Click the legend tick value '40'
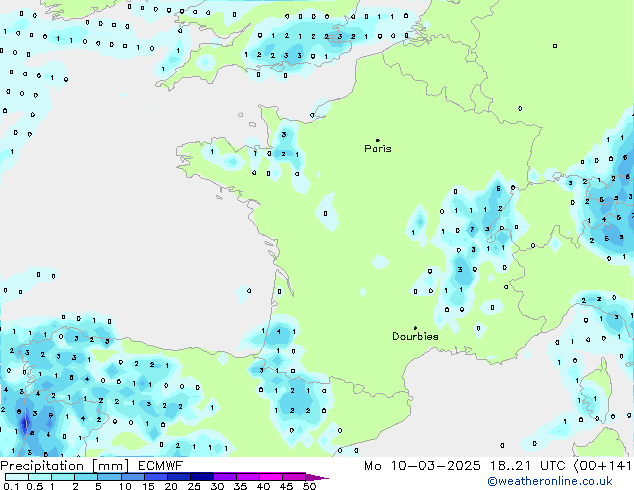 (x=264, y=486)
